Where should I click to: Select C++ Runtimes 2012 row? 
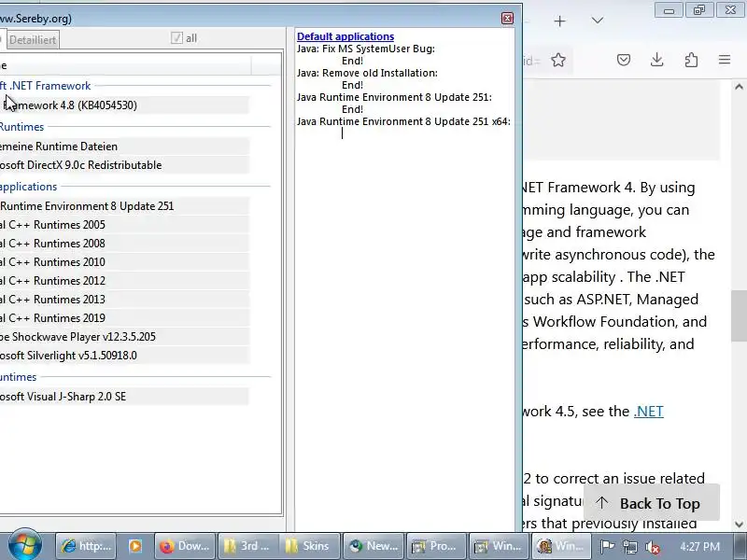(x=124, y=281)
